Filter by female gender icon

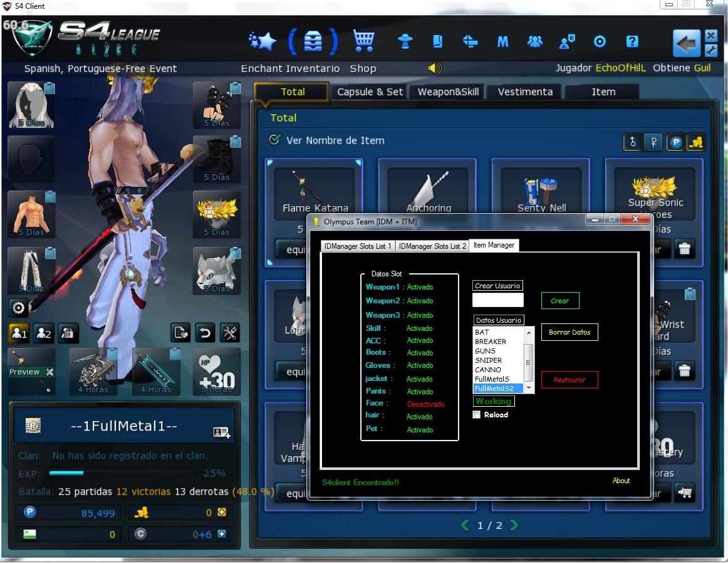pyautogui.click(x=653, y=142)
